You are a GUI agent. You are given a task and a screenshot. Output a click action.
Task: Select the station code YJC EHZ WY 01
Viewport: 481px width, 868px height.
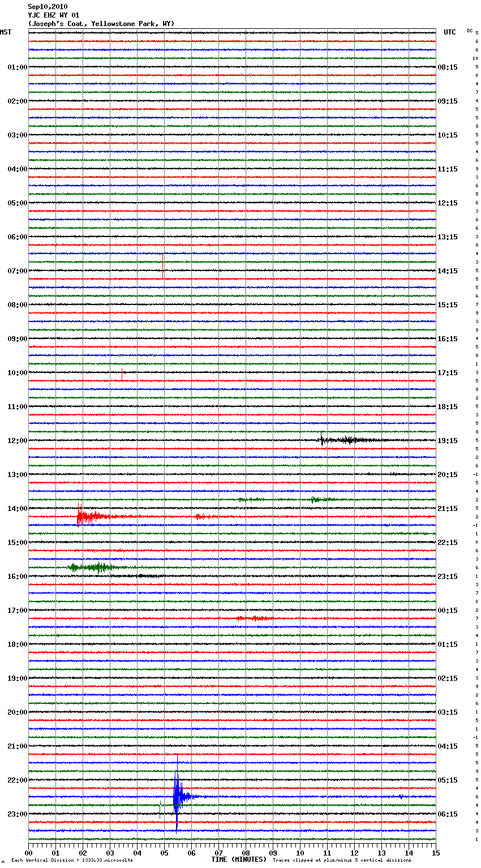click(x=54, y=15)
